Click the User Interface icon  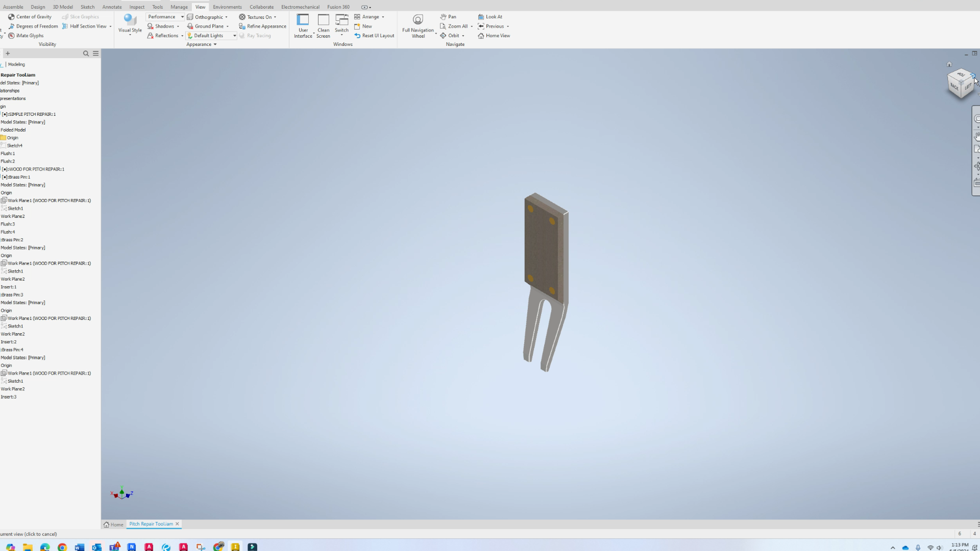303,20
